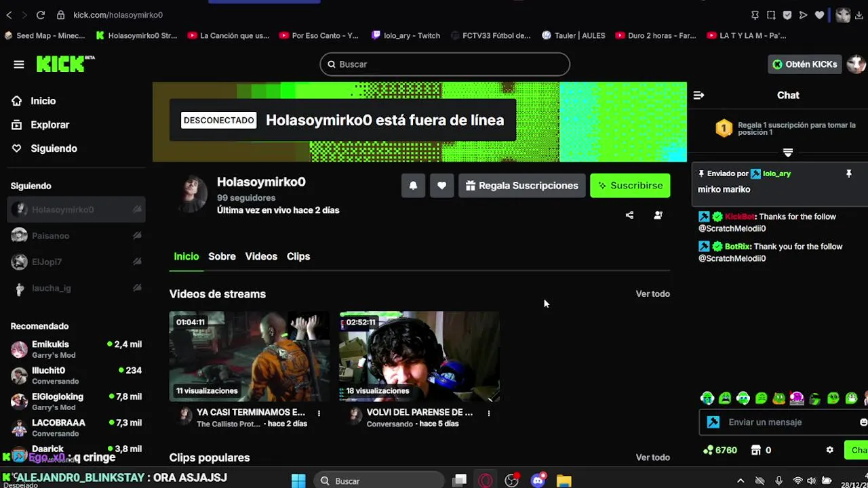868x488 pixels.
Task: Open File Explorer from the taskbar
Action: tap(564, 481)
